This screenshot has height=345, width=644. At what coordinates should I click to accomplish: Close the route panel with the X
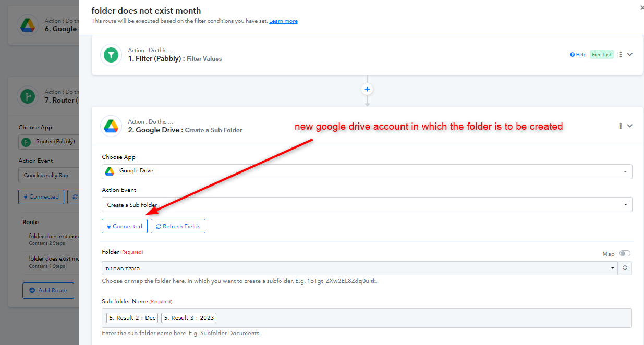pos(641,8)
